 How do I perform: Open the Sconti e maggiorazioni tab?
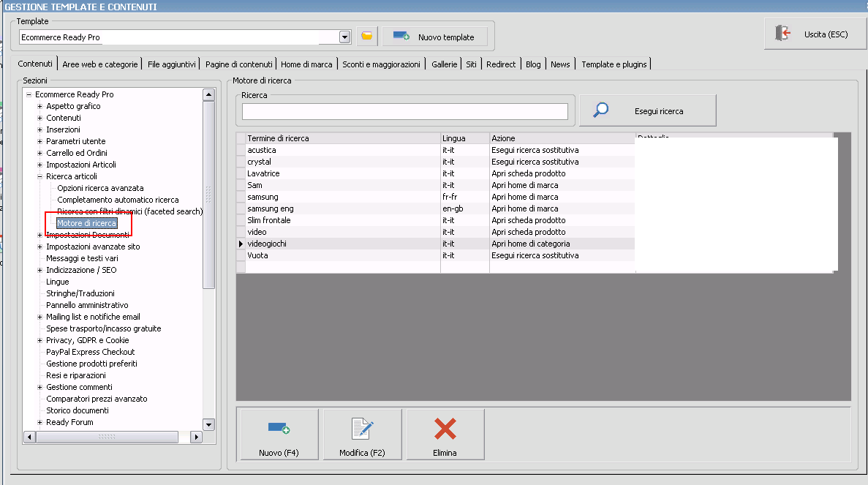(x=381, y=64)
